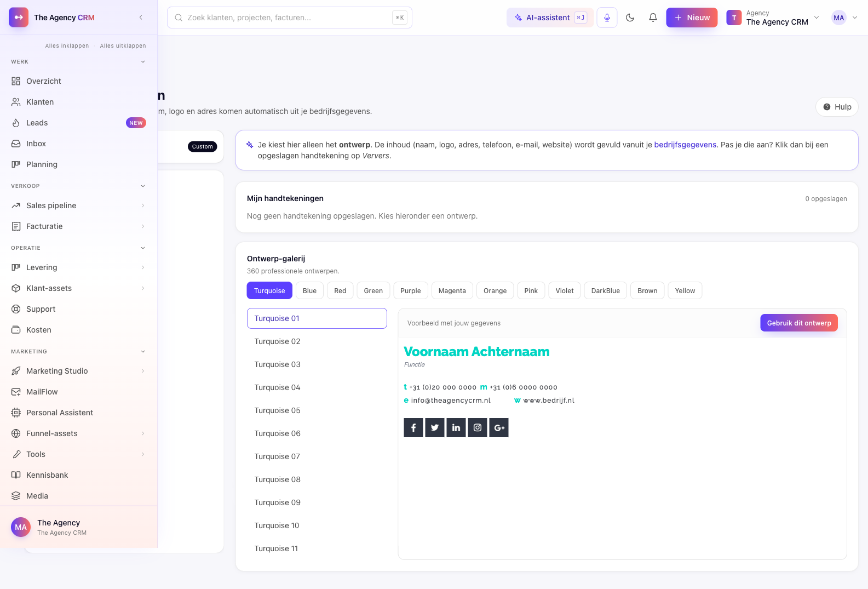Collapse the sidebar with the chevron arrow
Viewport: 868px width, 589px height.
coord(141,18)
